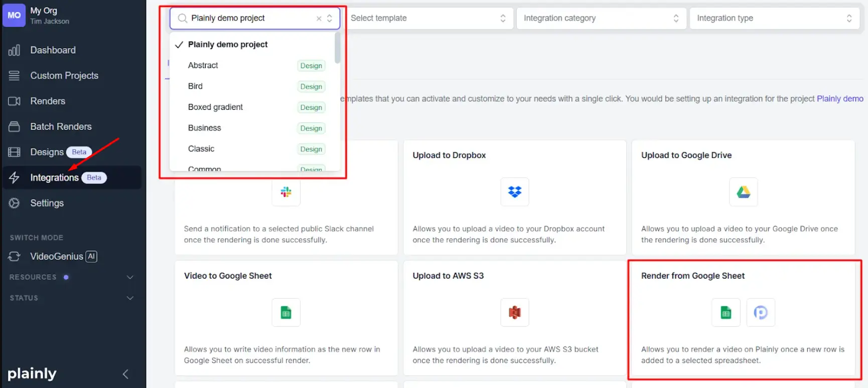Click the Slack notification card description
This screenshot has width=868, height=388.
click(279, 234)
